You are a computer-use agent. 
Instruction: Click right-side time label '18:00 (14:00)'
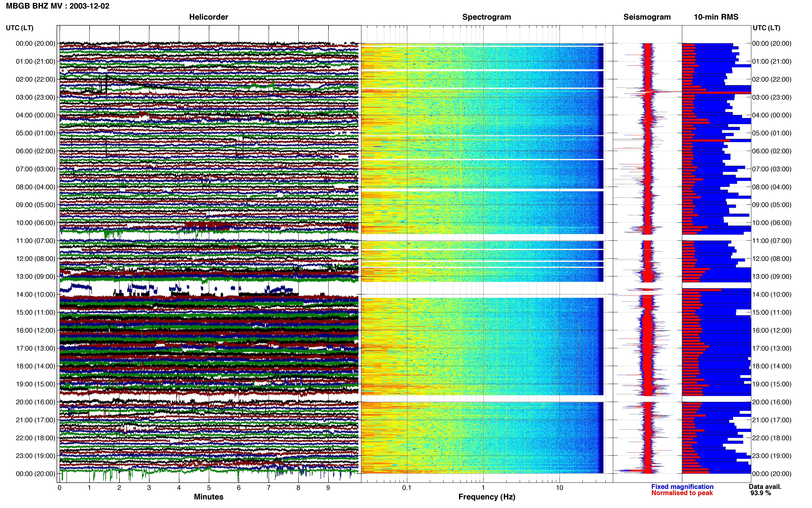[772, 366]
